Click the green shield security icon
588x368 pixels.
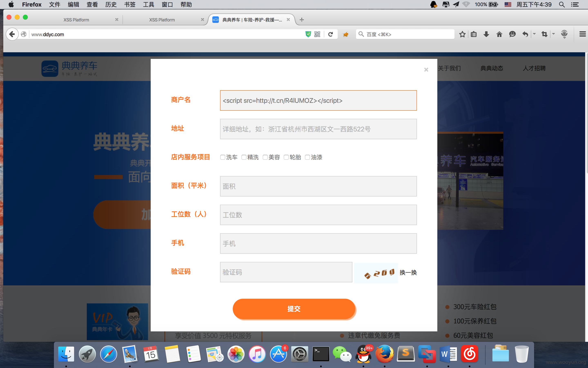point(308,34)
